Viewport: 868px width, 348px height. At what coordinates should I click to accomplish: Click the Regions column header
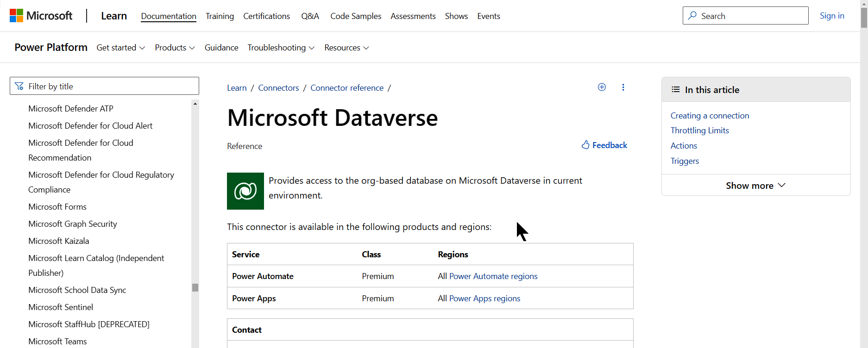click(x=453, y=255)
